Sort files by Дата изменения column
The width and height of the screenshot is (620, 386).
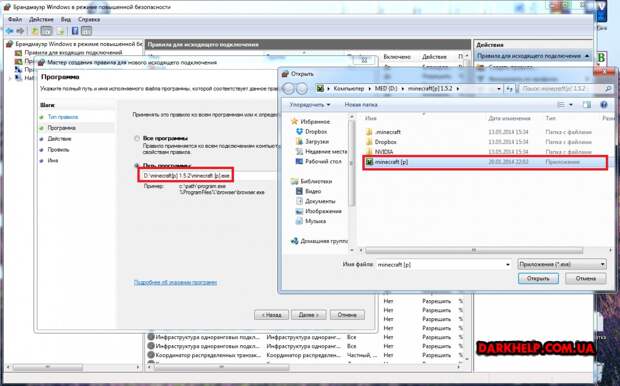coord(509,118)
